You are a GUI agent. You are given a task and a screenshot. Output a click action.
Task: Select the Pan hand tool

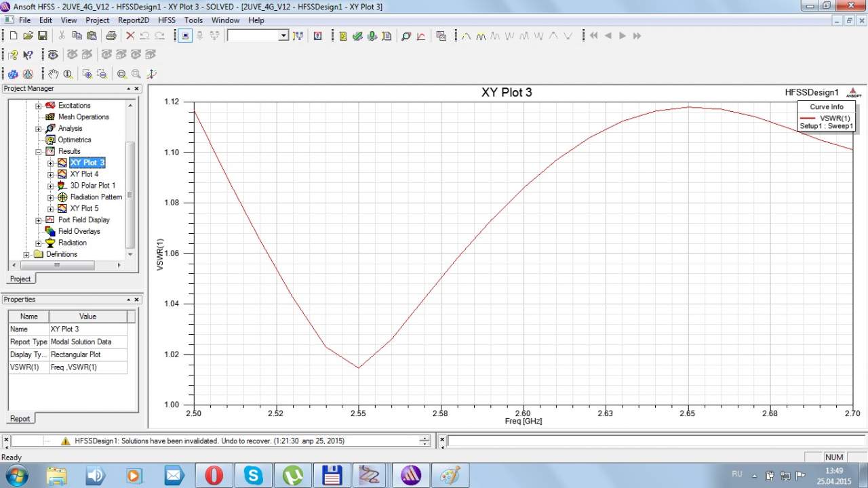coord(53,74)
